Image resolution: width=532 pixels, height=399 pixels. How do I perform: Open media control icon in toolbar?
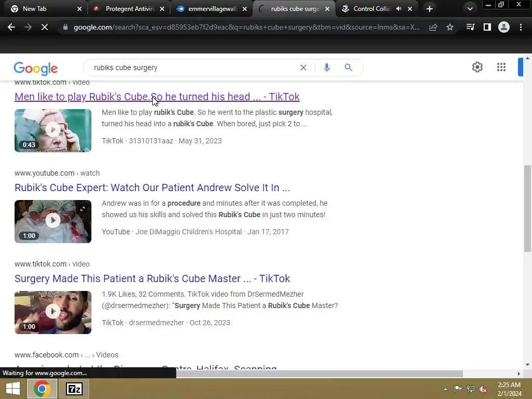pyautogui.click(x=470, y=27)
